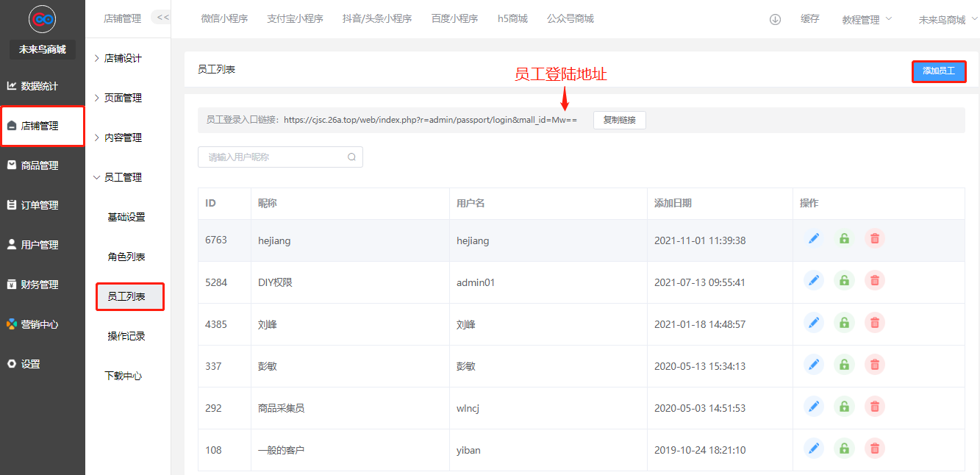Image resolution: width=980 pixels, height=475 pixels.
Task: Click the edit pencil icon for 彭敏
Action: [814, 364]
